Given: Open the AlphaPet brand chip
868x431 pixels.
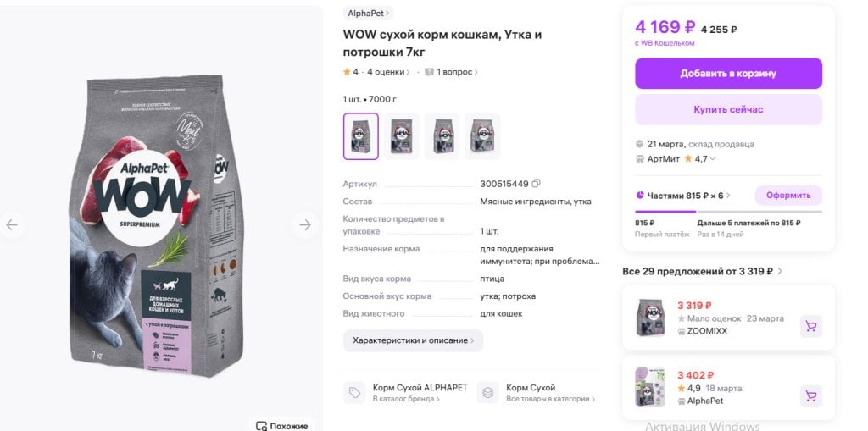Looking at the screenshot, I should (x=368, y=13).
